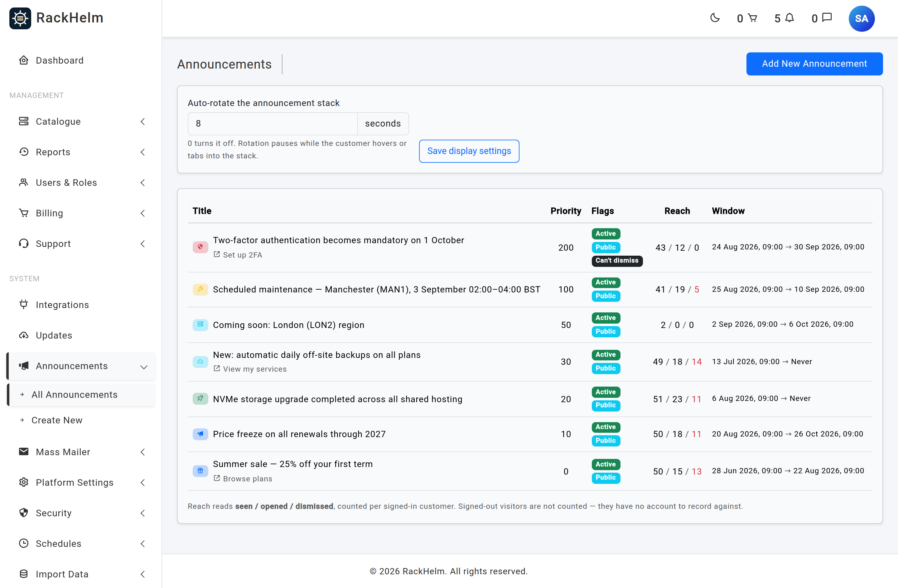Click the red shield icon for the two-factor announcement
The width and height of the screenshot is (898, 588).
coord(200,247)
